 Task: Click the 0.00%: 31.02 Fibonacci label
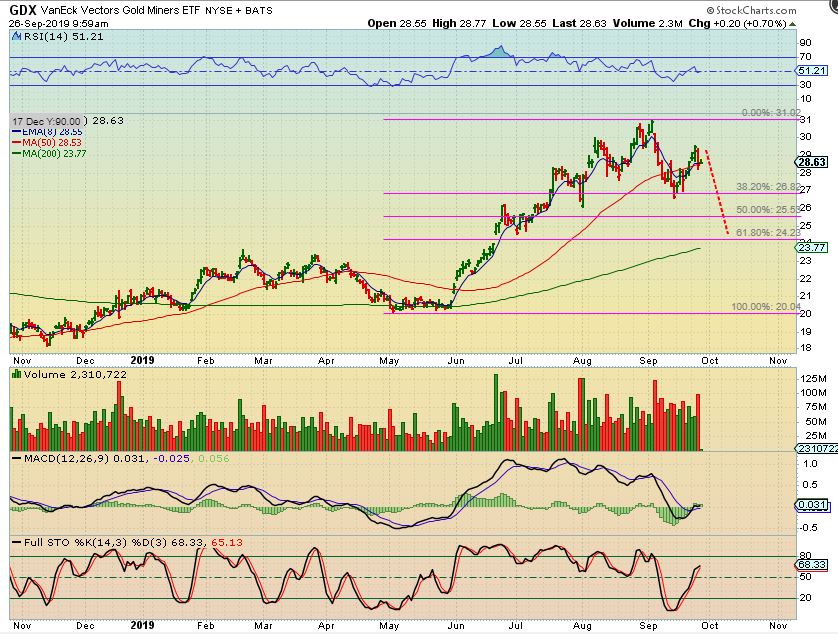tap(771, 113)
